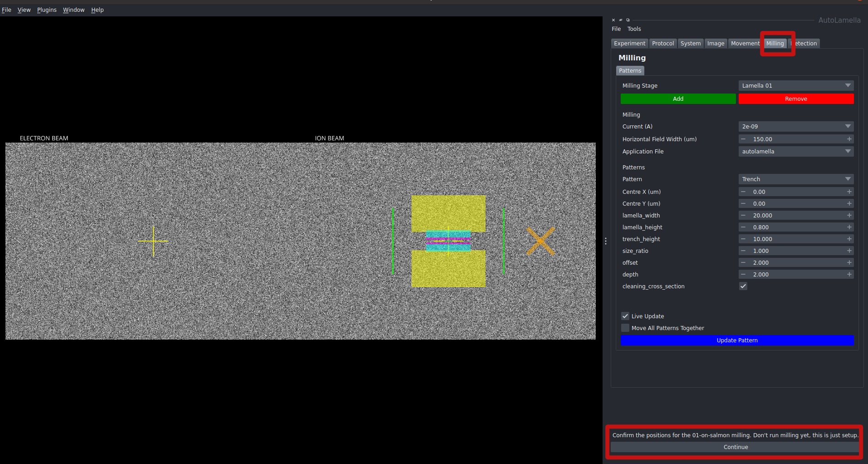The width and height of the screenshot is (868, 464).
Task: Increase Centre Y with plus icon
Action: tap(849, 203)
